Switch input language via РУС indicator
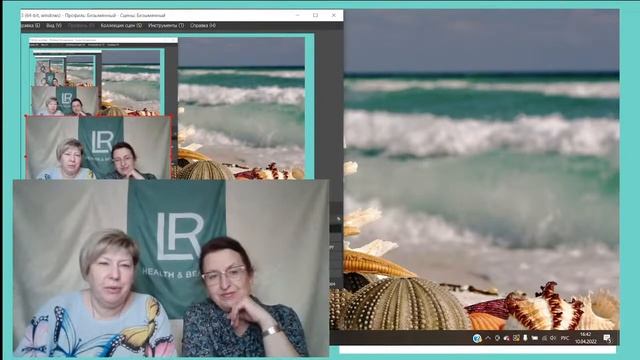 coord(565,338)
